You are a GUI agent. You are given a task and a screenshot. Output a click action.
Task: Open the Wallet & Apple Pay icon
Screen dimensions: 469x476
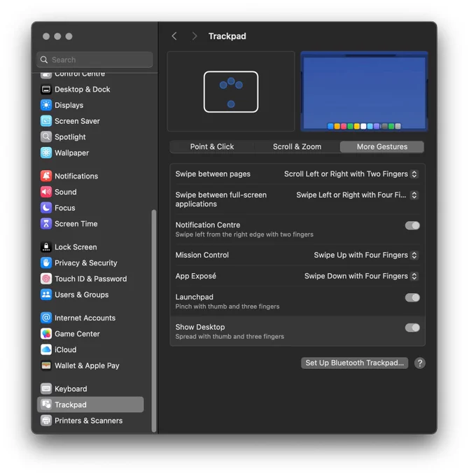click(x=45, y=365)
